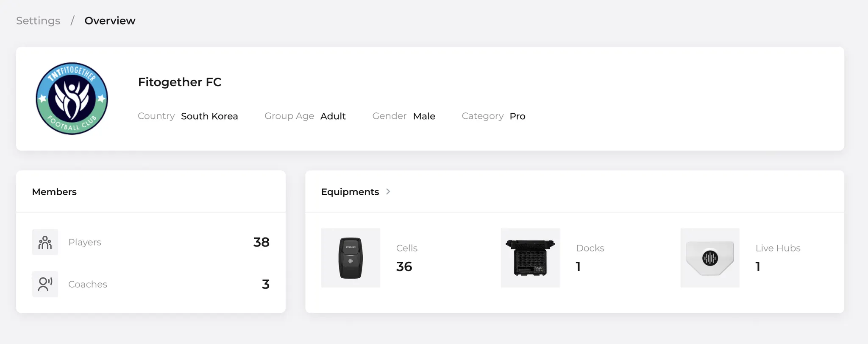Open the Equipments section heading
The width and height of the screenshot is (868, 344).
(x=350, y=192)
